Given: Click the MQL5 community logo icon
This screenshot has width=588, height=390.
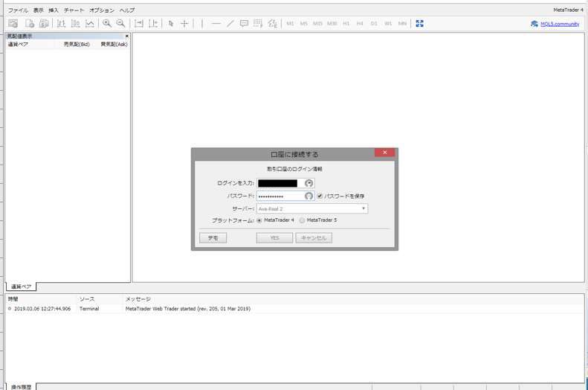Looking at the screenshot, I should coord(534,24).
